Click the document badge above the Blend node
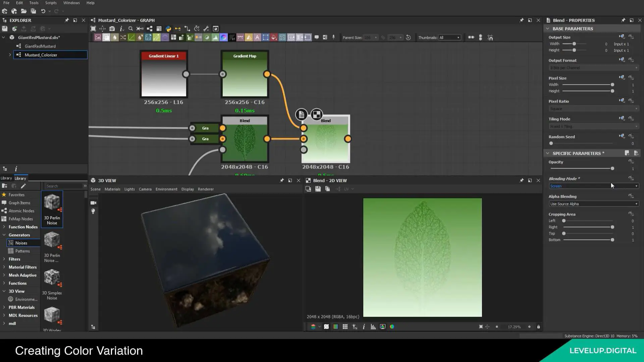This screenshot has height=362, width=644. [x=301, y=115]
